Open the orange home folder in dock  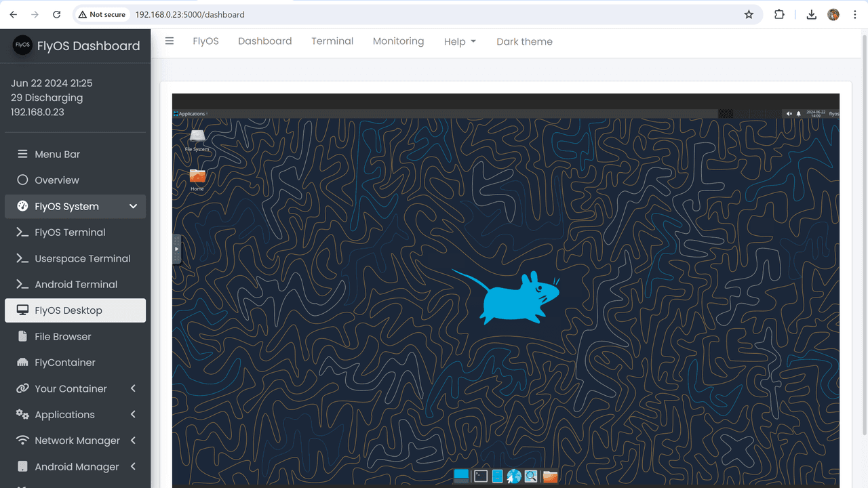550,476
